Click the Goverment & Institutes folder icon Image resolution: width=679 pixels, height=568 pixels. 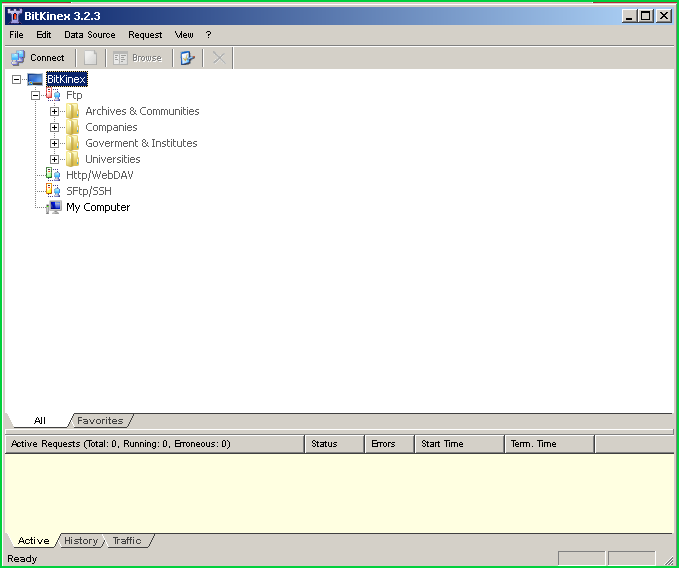pyautogui.click(x=72, y=143)
